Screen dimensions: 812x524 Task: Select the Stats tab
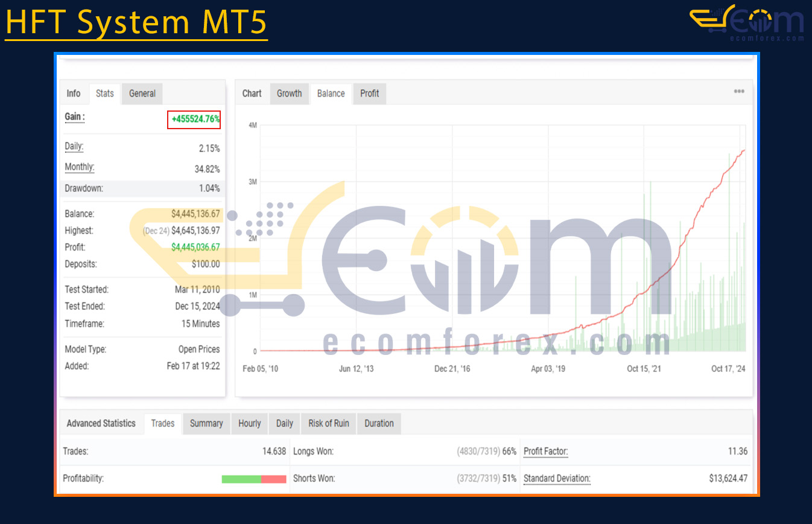105,94
